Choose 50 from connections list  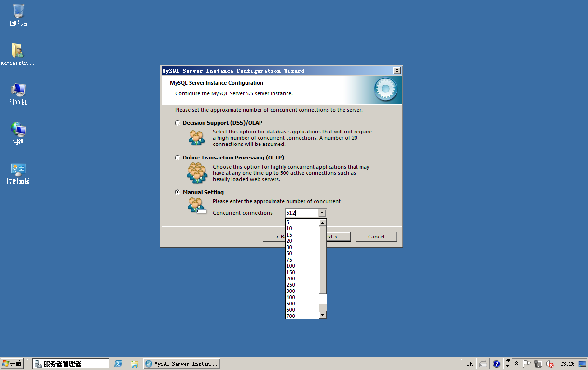click(302, 253)
